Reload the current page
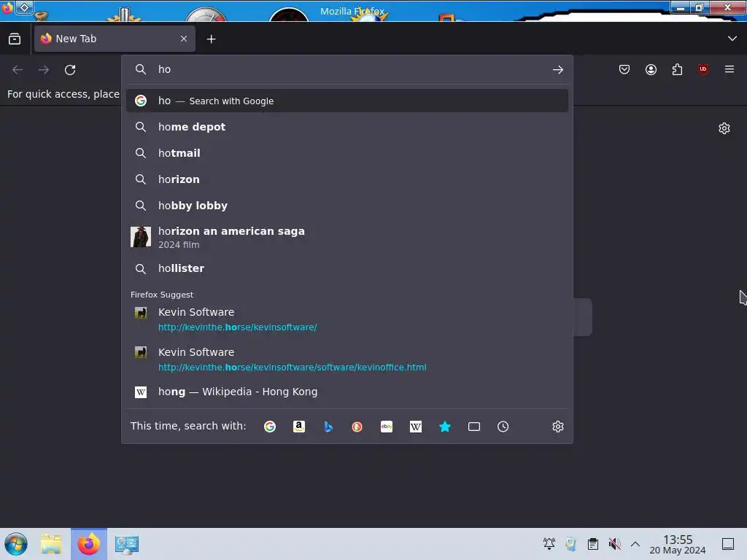 click(x=70, y=70)
